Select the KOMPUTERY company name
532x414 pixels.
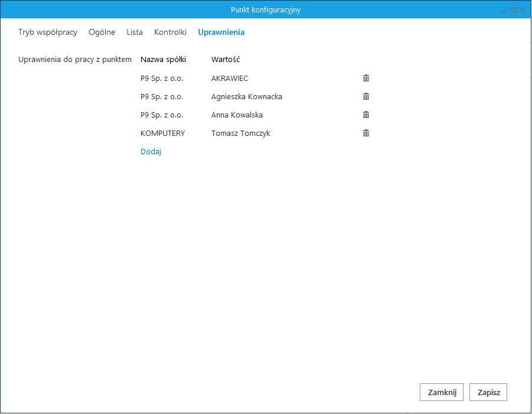tap(163, 133)
